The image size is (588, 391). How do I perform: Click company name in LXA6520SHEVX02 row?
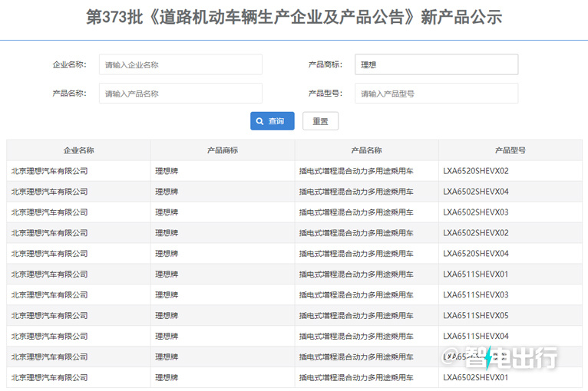click(49, 171)
